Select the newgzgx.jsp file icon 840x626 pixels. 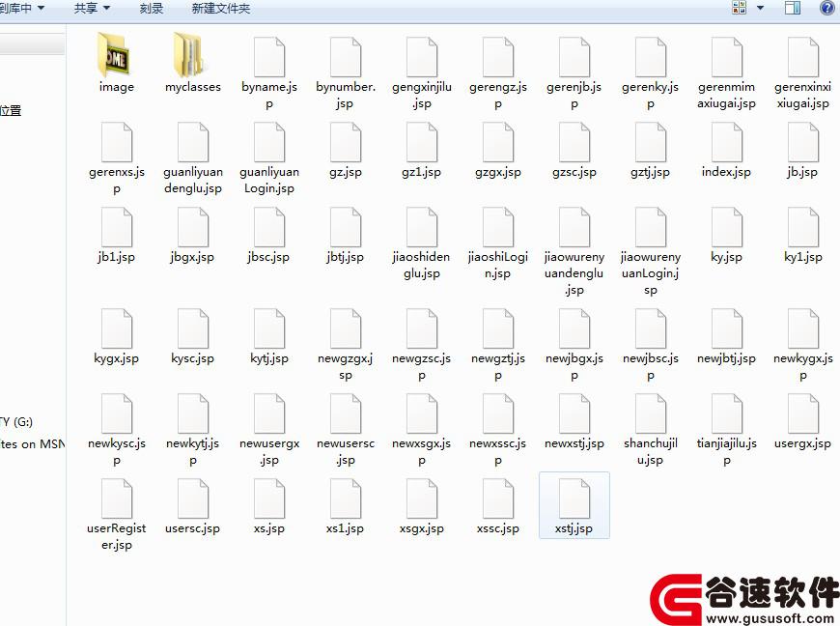coord(346,328)
